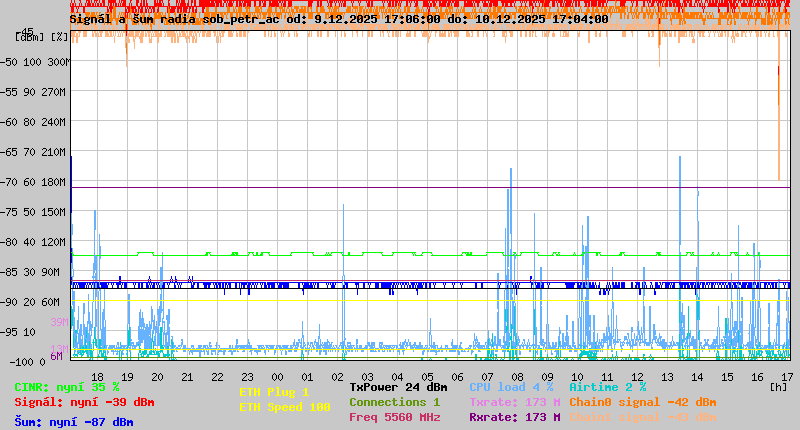Click the graph title 'Signál a šum radia sob_petr_ac'
The image size is (800, 430).
click(174, 19)
